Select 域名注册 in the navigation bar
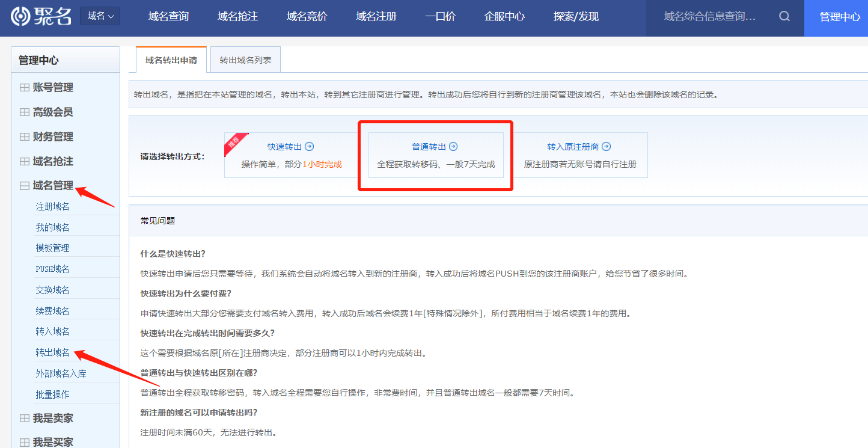This screenshot has width=868, height=448. [376, 17]
